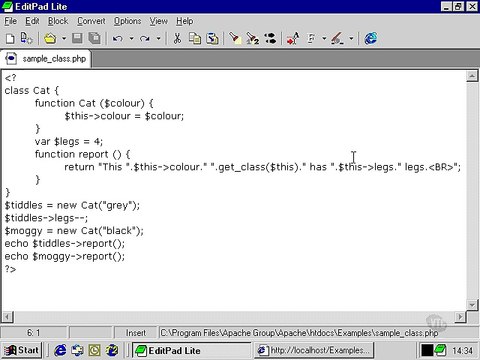
Task: Click the line '$tiddles->legs--;'
Action: pyautogui.click(x=46, y=218)
